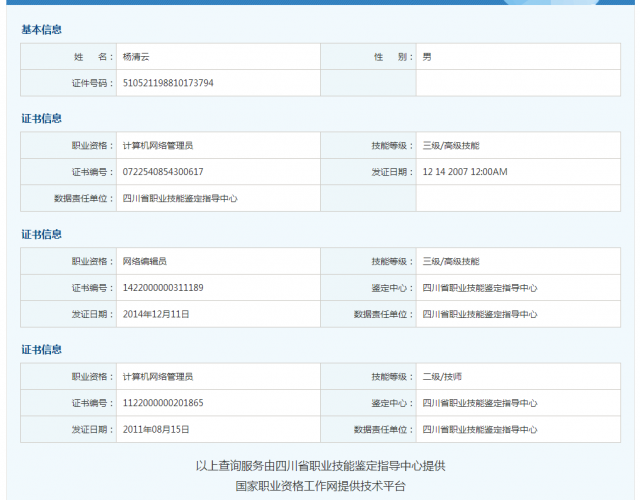Click issue date 12 14 2007 12:00AM
The width and height of the screenshot is (640, 500).
[464, 172]
